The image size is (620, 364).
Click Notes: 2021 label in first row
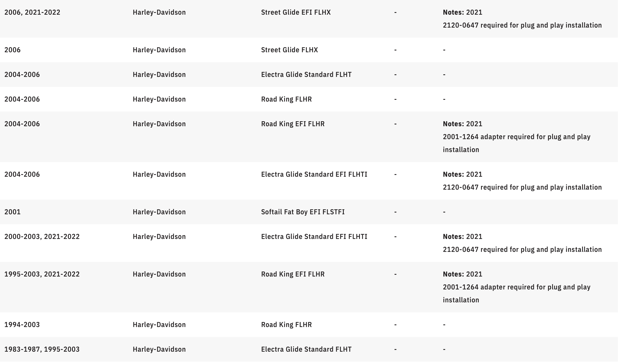[463, 12]
